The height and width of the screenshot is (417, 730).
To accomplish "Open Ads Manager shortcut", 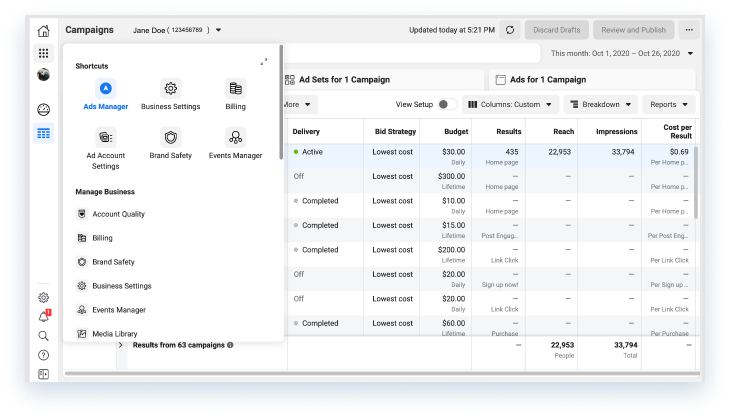I will click(x=106, y=94).
